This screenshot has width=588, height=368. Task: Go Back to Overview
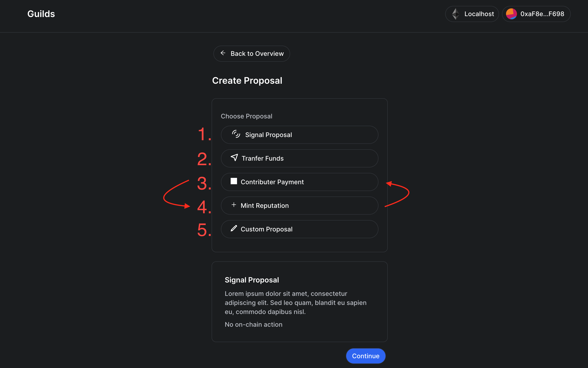point(252,53)
